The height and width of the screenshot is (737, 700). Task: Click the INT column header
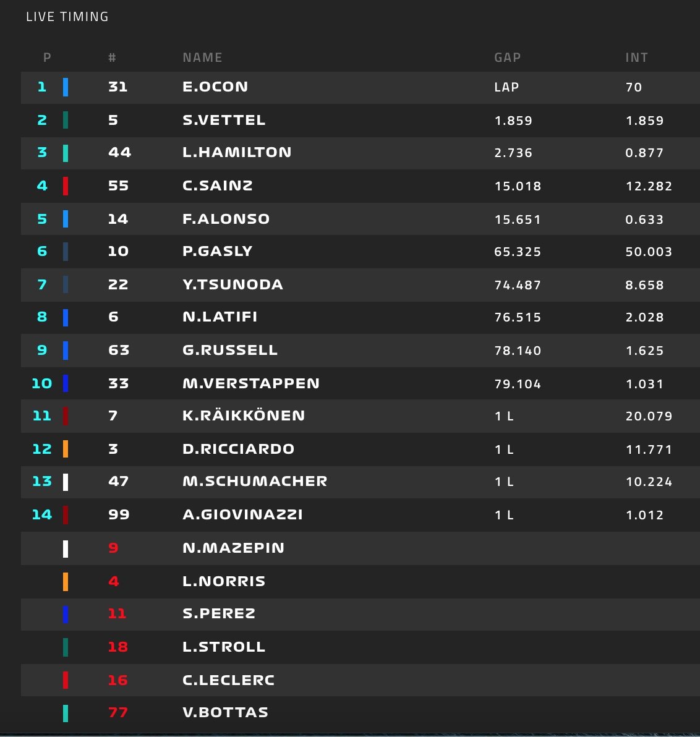point(636,58)
